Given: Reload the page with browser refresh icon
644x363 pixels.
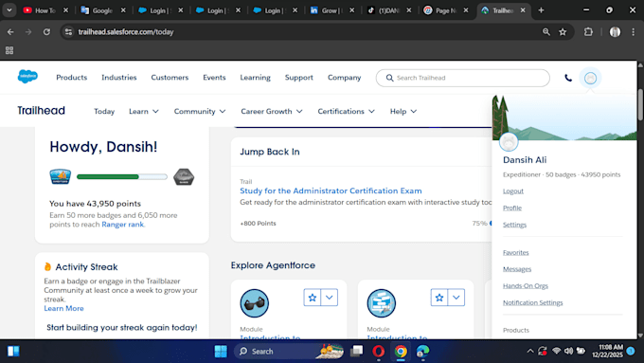Looking at the screenshot, I should [46, 31].
